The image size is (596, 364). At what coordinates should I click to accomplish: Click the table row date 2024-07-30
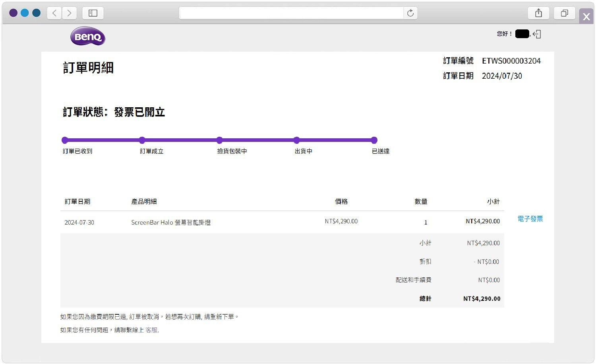[x=79, y=223]
